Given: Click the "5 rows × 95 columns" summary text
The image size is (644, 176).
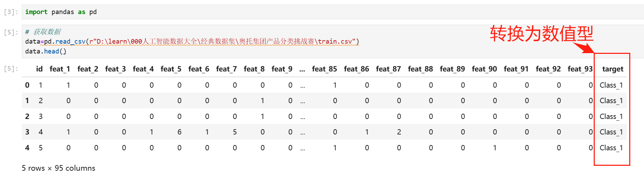Looking at the screenshot, I should pyautogui.click(x=58, y=168).
